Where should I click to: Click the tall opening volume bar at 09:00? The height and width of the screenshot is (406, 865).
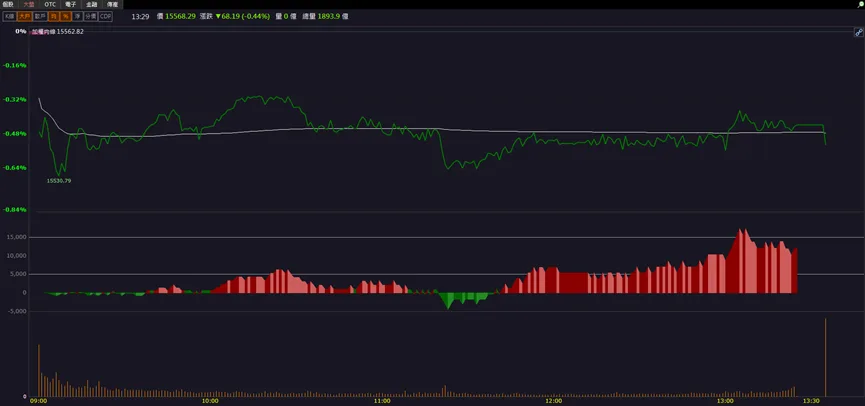coord(39,371)
